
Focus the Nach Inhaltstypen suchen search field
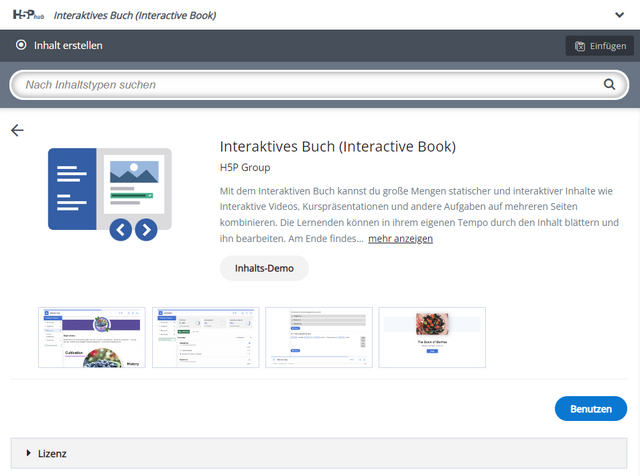click(x=319, y=85)
